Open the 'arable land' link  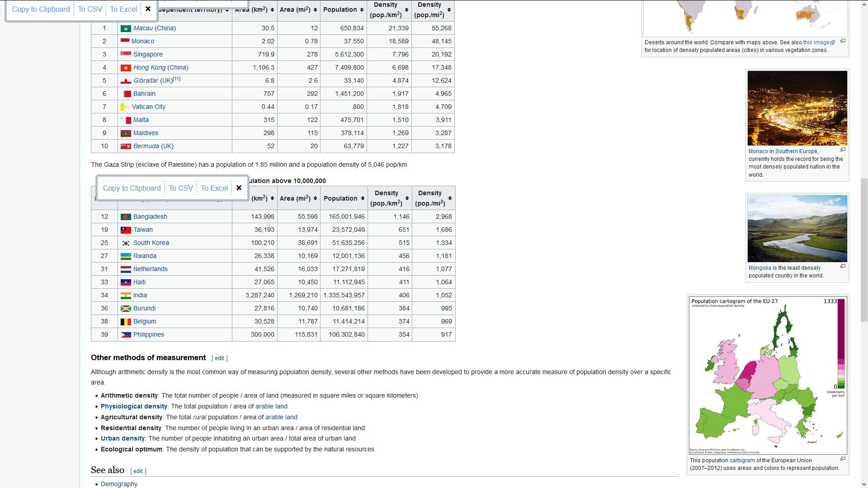point(271,406)
